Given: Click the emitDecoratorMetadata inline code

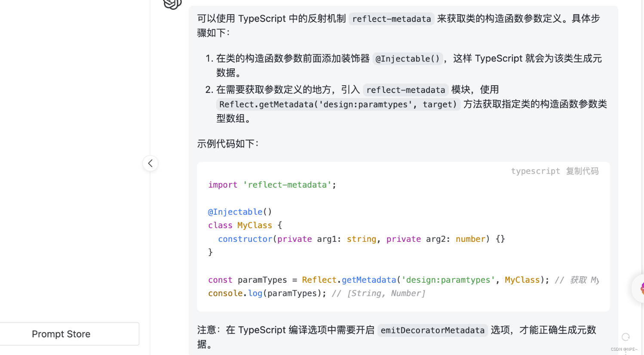Looking at the screenshot, I should click(x=432, y=330).
